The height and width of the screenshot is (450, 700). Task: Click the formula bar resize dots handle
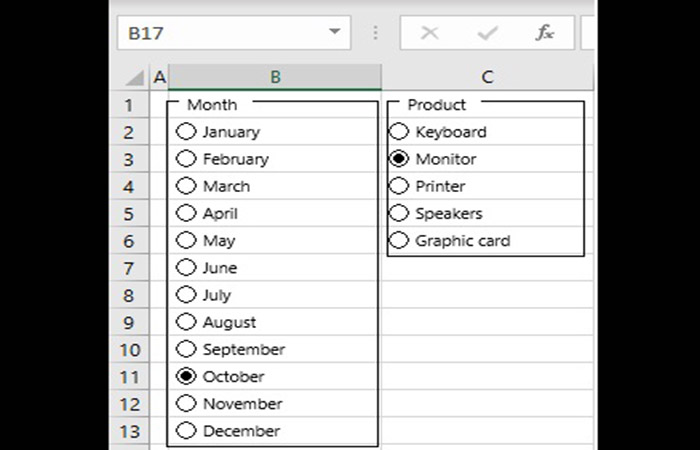pyautogui.click(x=376, y=33)
